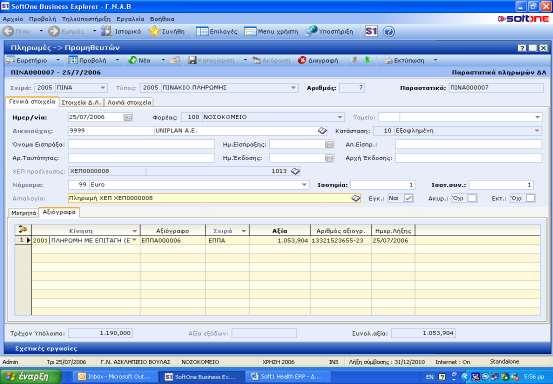Screen dimensions: 553x384
Task: Click the Διαγραφή delete button
Action: (x=318, y=61)
